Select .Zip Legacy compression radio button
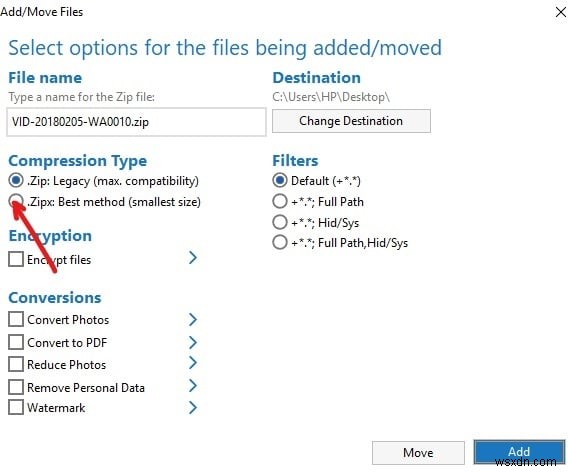Viewport: 568px width, 472px height. [x=16, y=180]
